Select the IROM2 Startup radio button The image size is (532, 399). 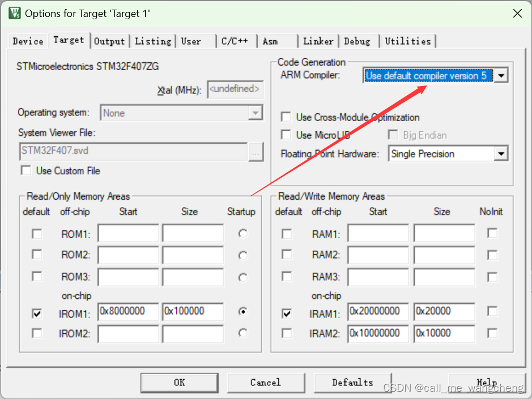pos(243,333)
